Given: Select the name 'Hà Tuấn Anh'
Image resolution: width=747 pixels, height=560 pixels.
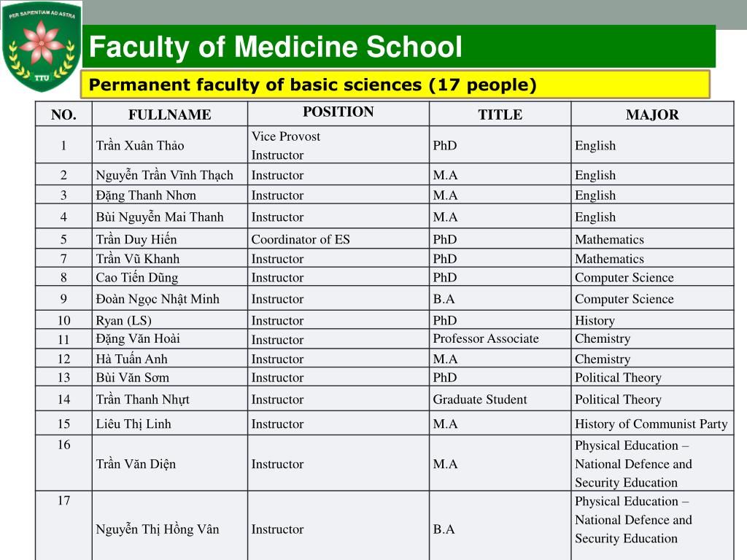Looking at the screenshot, I should click(131, 359).
